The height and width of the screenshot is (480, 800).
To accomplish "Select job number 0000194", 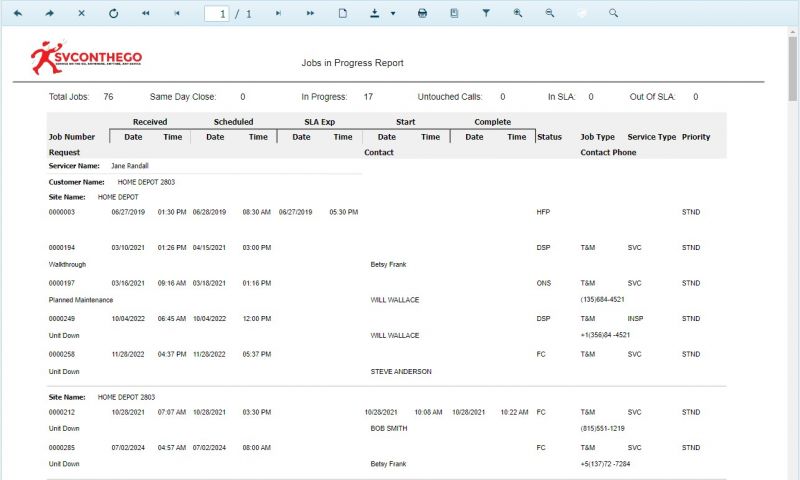I will [62, 248].
